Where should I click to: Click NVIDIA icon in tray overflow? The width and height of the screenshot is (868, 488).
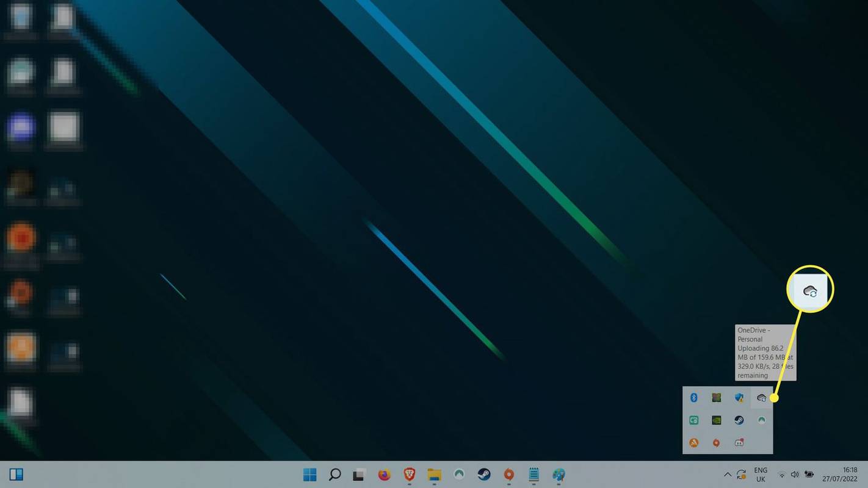click(717, 420)
